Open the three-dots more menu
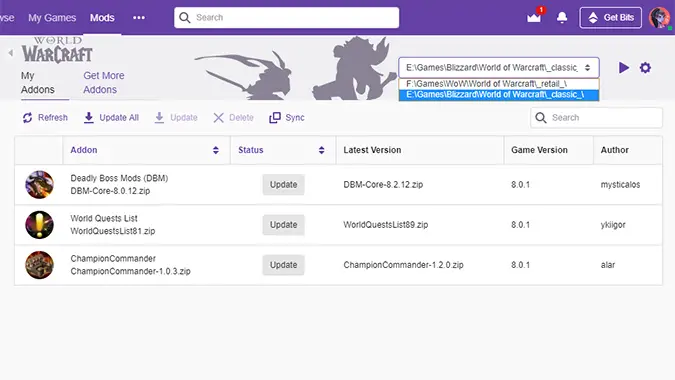Viewport: 675px width, 380px height. [x=139, y=18]
